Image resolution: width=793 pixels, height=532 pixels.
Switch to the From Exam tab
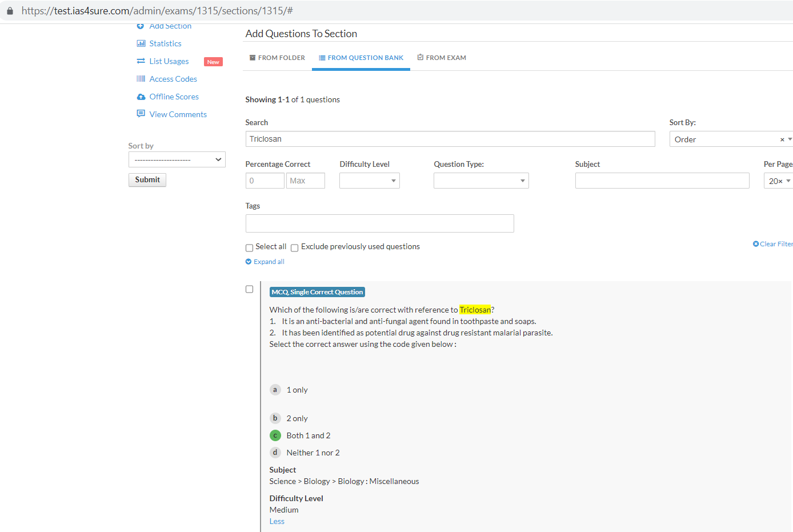442,58
